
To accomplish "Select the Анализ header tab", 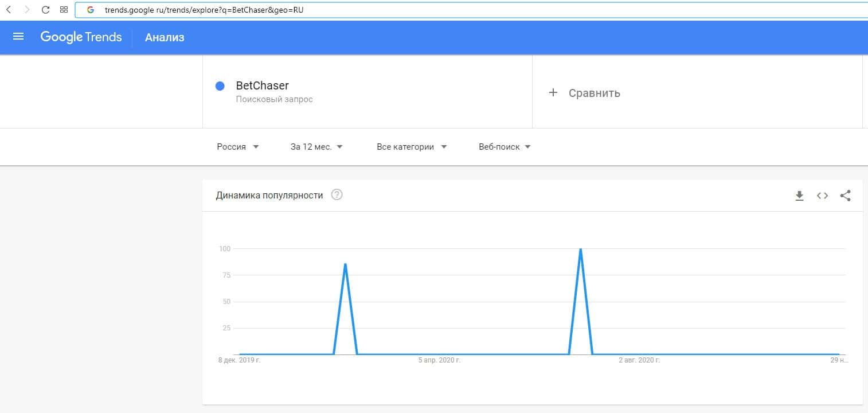I will (165, 38).
